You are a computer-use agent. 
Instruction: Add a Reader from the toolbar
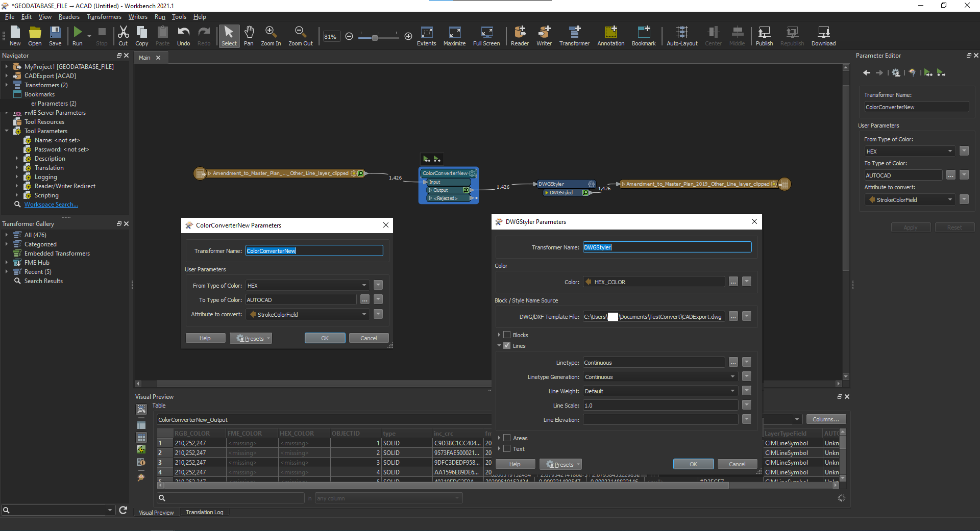[x=520, y=36]
